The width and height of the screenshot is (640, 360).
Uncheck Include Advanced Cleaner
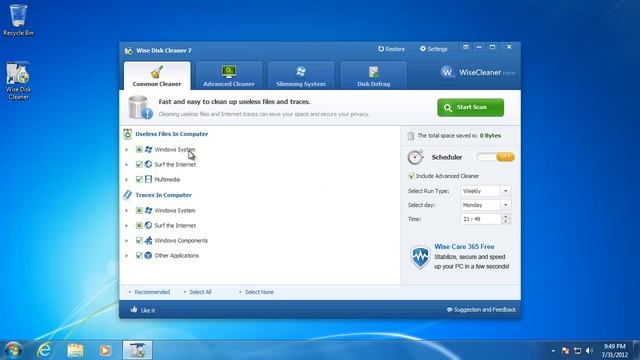point(411,176)
